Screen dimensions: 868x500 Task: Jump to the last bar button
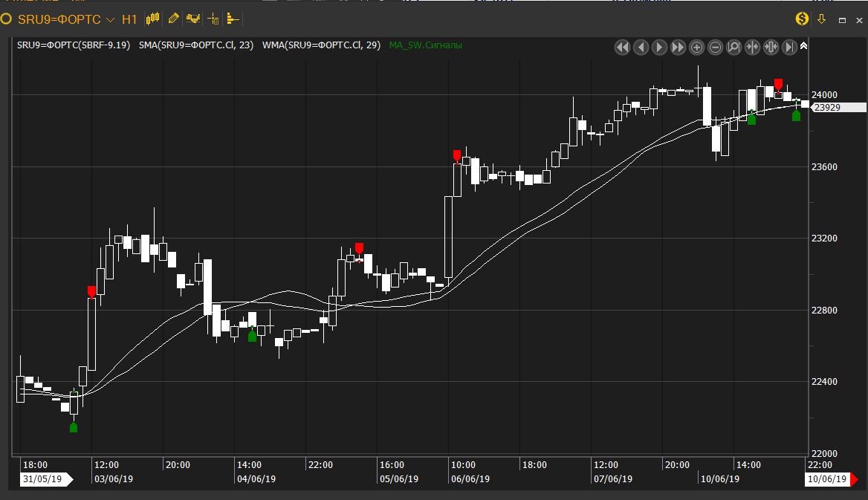[x=789, y=48]
